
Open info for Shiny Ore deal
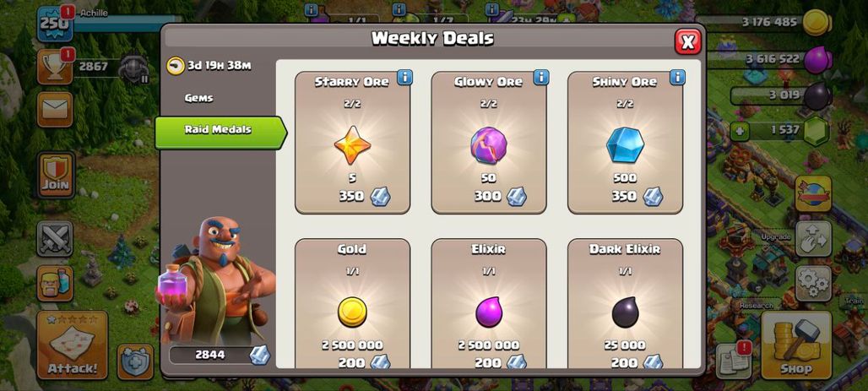click(677, 78)
